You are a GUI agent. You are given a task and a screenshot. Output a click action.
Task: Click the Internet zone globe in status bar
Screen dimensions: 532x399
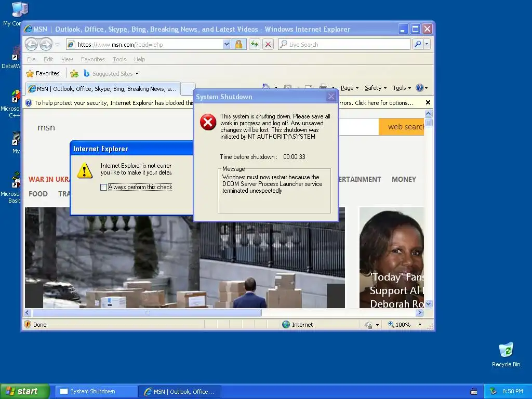pos(286,325)
